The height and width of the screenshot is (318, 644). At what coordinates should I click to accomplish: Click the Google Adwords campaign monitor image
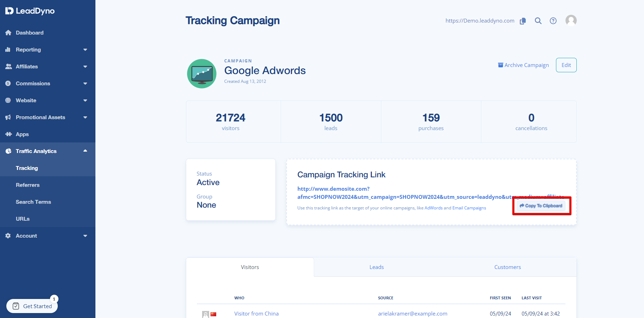pos(202,74)
